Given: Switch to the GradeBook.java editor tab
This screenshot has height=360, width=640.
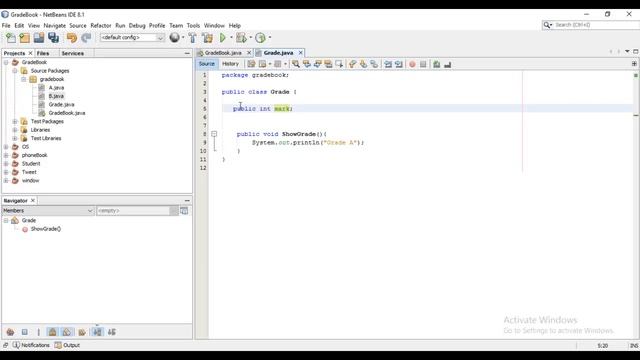Looking at the screenshot, I should [x=223, y=53].
